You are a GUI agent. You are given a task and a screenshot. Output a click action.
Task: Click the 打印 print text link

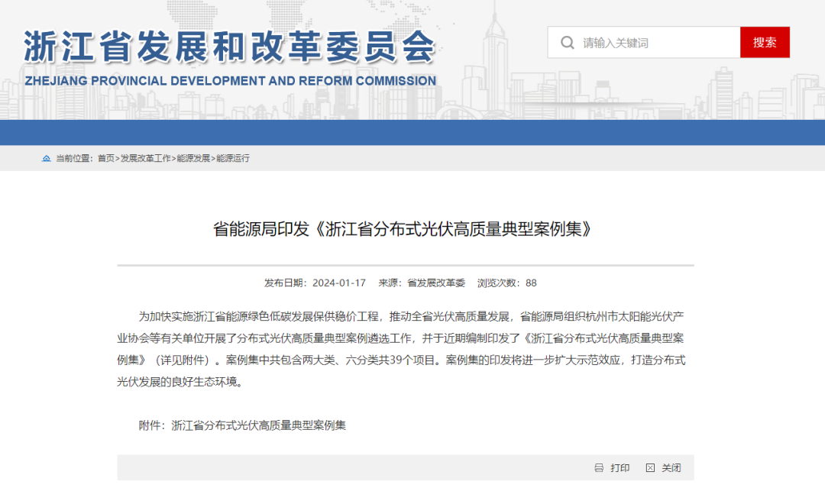pyautogui.click(x=620, y=468)
